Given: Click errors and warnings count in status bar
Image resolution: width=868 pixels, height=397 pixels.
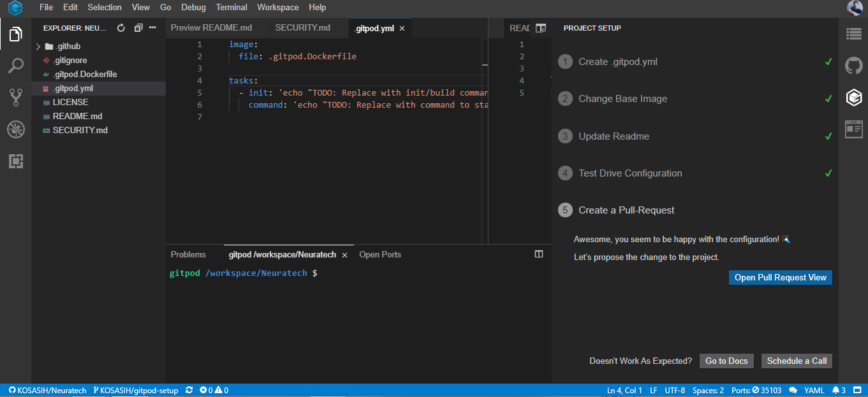Looking at the screenshot, I should [214, 390].
